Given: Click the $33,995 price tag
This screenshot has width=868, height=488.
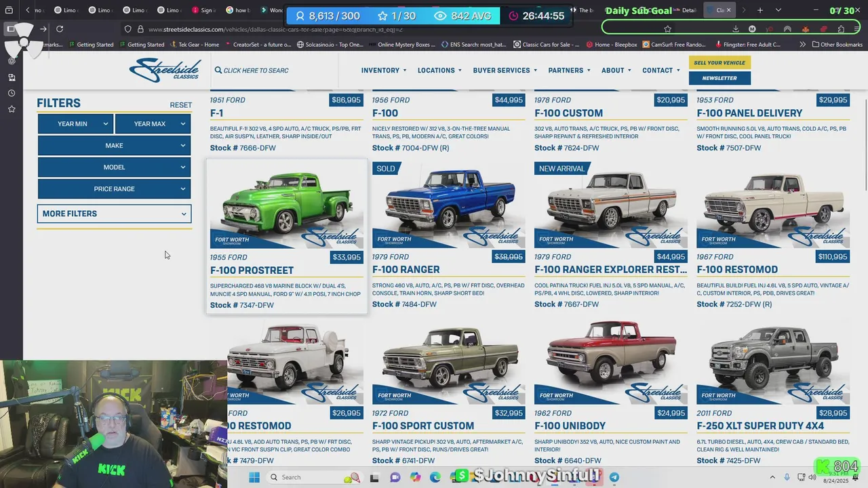Looking at the screenshot, I should pos(347,257).
